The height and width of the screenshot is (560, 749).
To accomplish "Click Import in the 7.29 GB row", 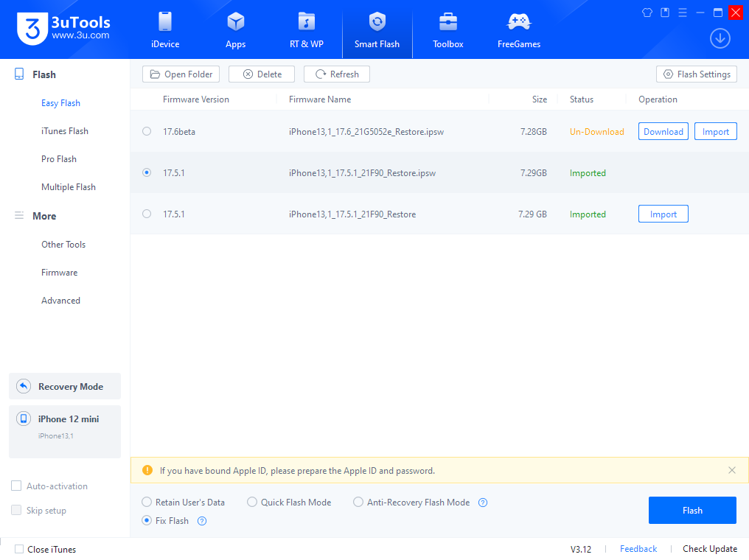I will (663, 214).
